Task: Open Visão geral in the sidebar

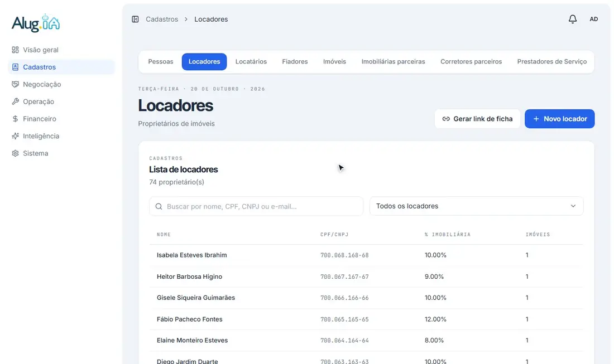Action: pyautogui.click(x=61, y=50)
